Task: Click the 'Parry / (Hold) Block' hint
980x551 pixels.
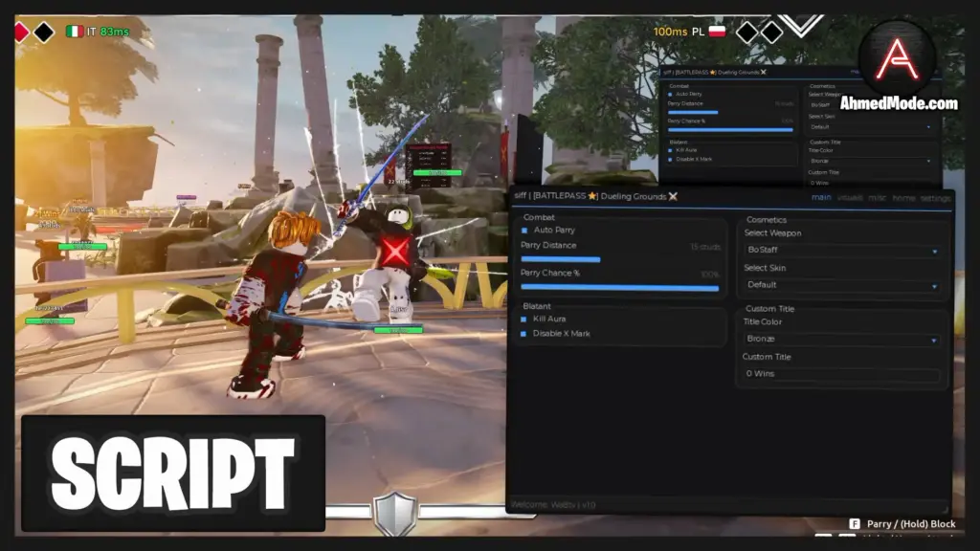Action: [911, 524]
